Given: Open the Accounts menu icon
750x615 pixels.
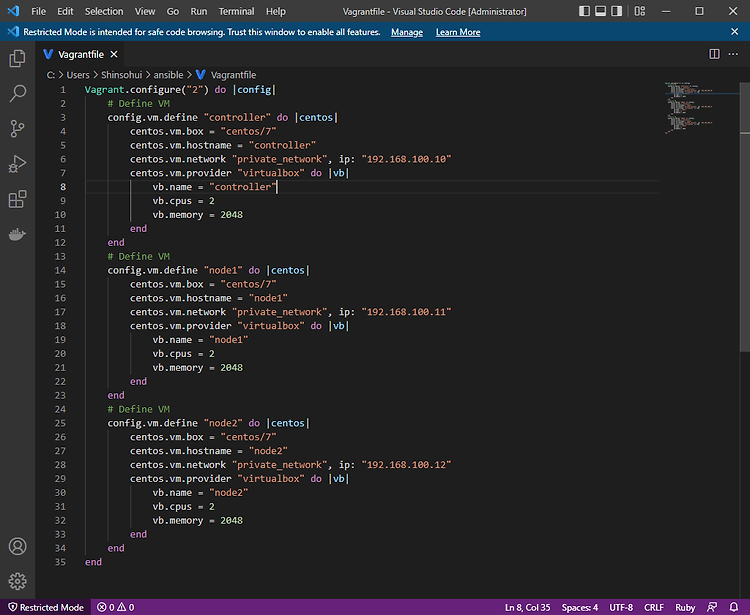Looking at the screenshot, I should point(17,546).
